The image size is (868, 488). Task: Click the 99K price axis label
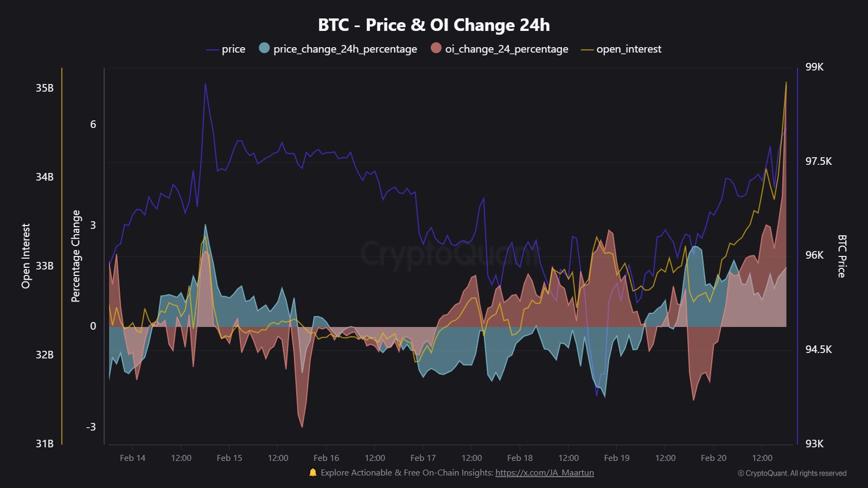(x=814, y=67)
